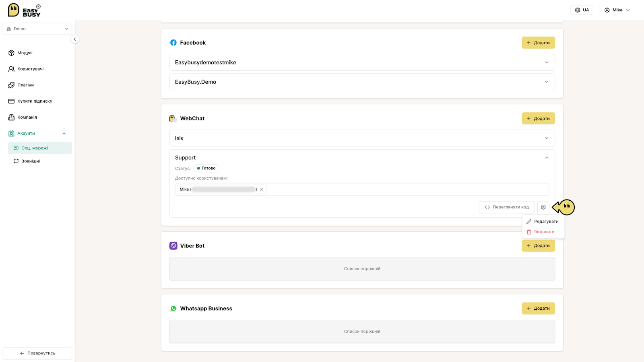Image resolution: width=644 pixels, height=362 pixels.
Task: Open Користувачі in the sidebar
Action: point(31,69)
